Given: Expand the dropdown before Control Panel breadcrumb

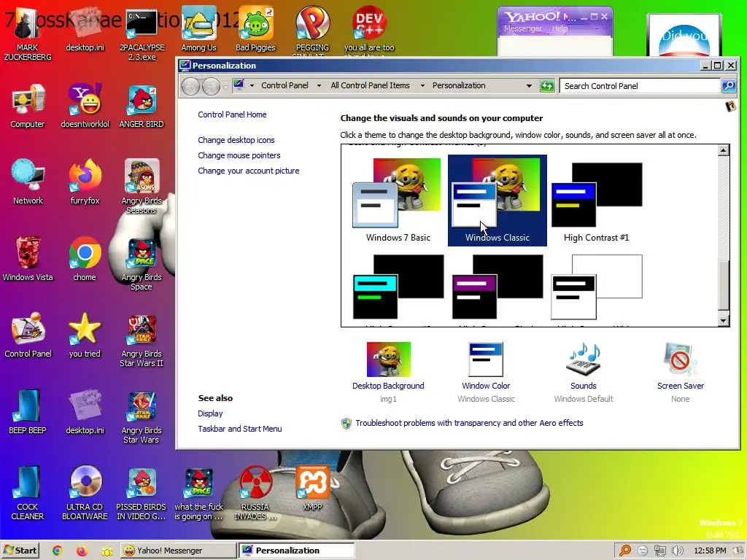Looking at the screenshot, I should (252, 86).
